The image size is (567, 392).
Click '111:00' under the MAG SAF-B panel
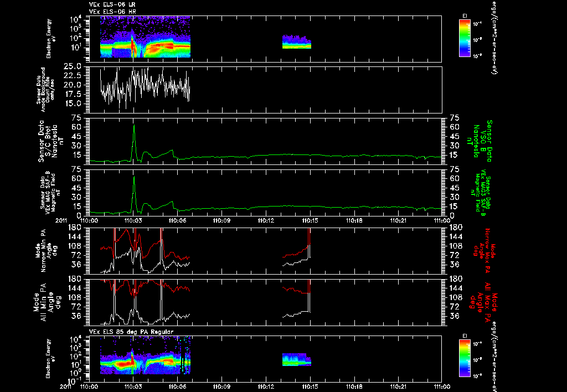point(441,220)
